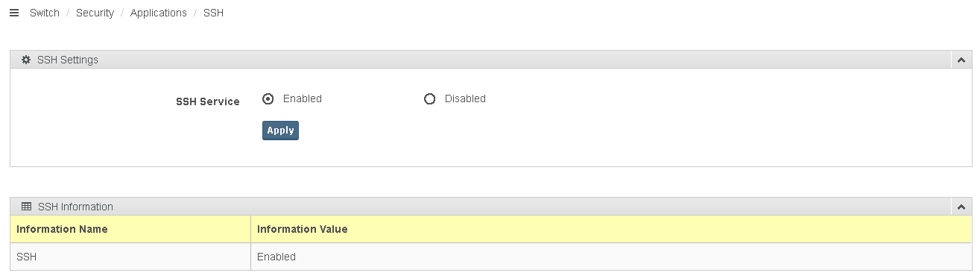
Task: Click the SSH breadcrumb item
Action: pos(213,13)
